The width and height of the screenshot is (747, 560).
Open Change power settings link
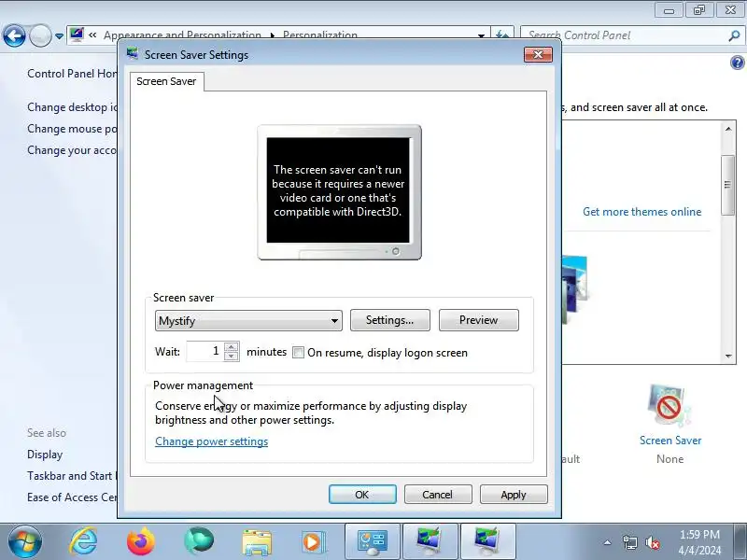click(x=212, y=441)
